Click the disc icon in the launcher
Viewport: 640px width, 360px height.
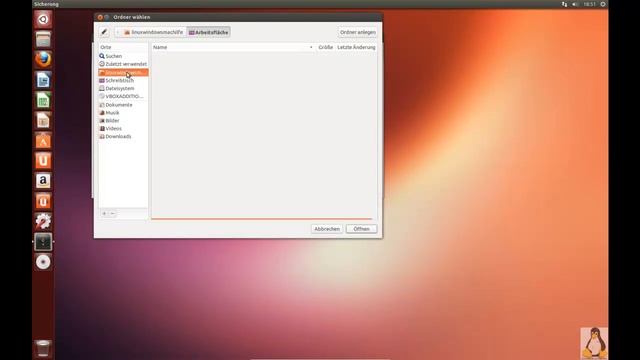tap(43, 262)
